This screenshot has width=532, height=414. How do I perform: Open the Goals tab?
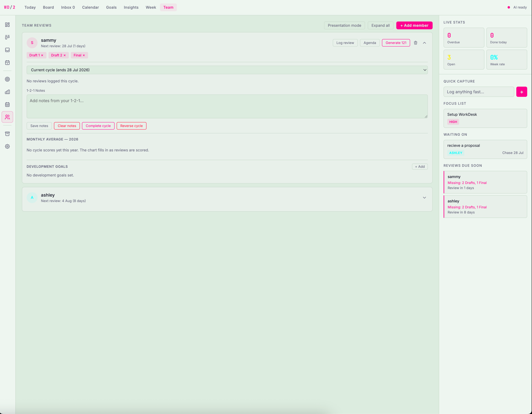click(x=111, y=7)
